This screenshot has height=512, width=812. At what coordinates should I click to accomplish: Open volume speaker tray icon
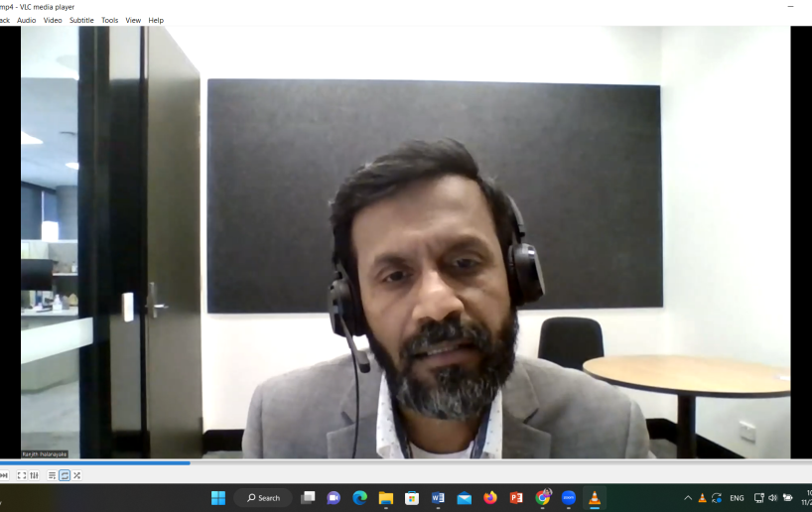pos(772,498)
